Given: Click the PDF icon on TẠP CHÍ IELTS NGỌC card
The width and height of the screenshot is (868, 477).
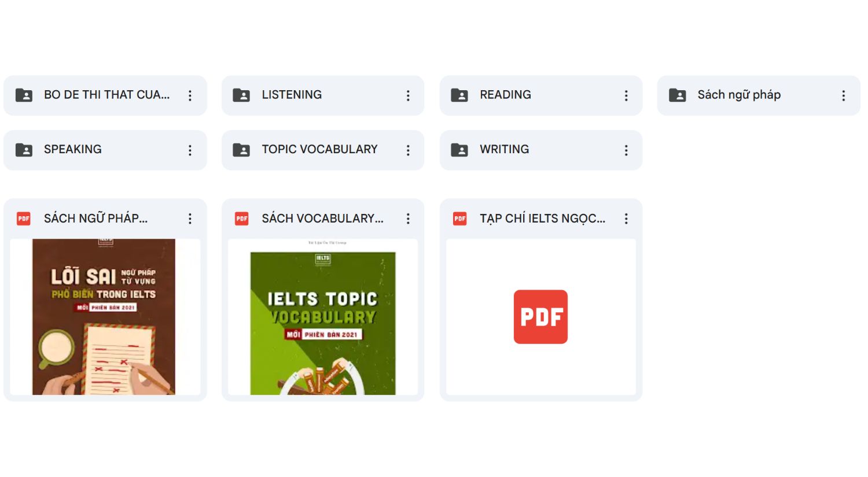Looking at the screenshot, I should tap(459, 219).
